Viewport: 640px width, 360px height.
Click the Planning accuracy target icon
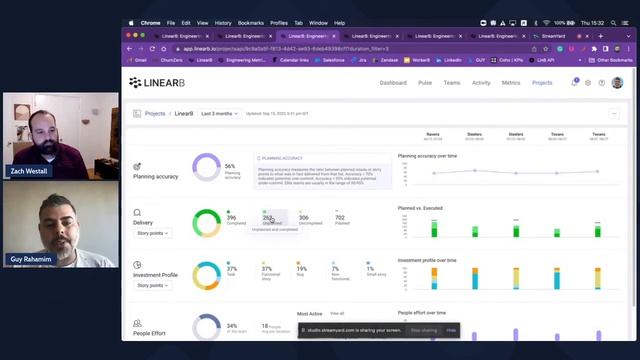[x=137, y=167]
